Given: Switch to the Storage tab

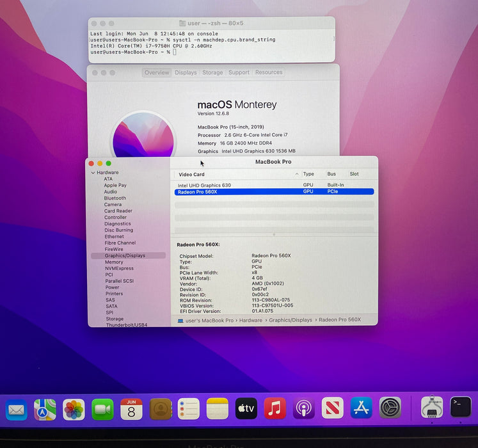Looking at the screenshot, I should coord(212,72).
